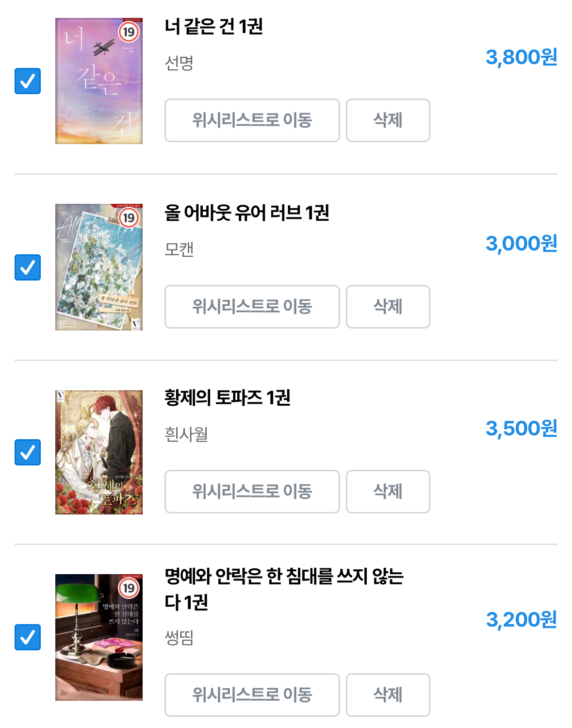Move 올 어바웃 유어 러브 to wishlist

252,307
